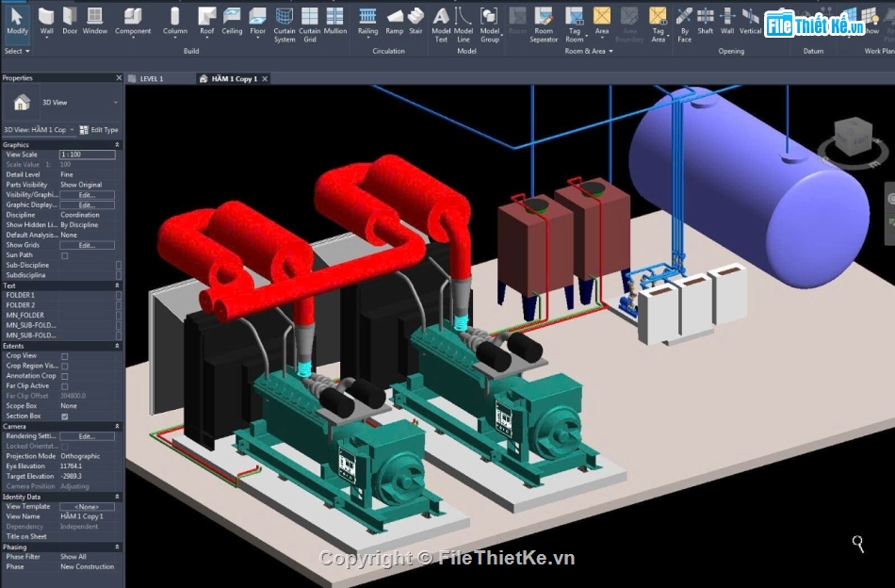The image size is (895, 588).
Task: Close the HẦM 1 Copy 1 tab
Action: pos(265,79)
